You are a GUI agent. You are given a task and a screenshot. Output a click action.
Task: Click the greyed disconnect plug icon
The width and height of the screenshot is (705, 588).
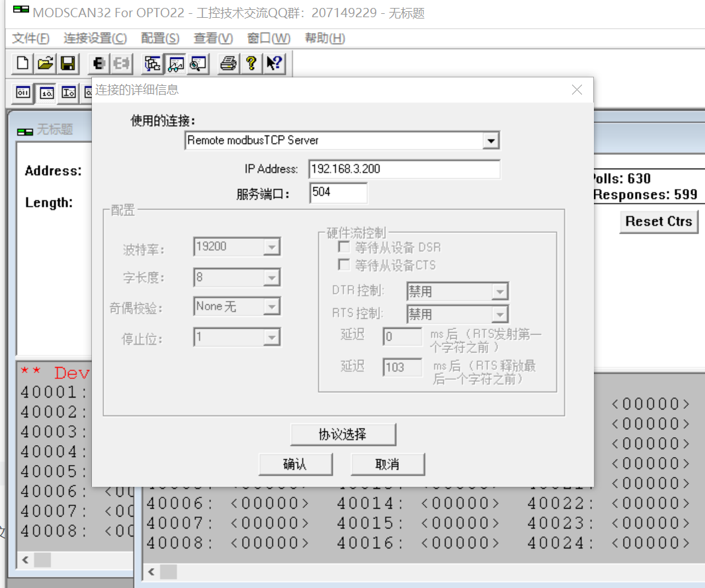121,63
